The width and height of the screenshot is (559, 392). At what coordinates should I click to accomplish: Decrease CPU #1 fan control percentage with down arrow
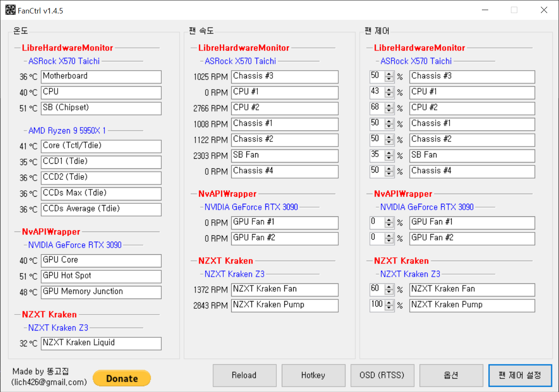coord(389,95)
